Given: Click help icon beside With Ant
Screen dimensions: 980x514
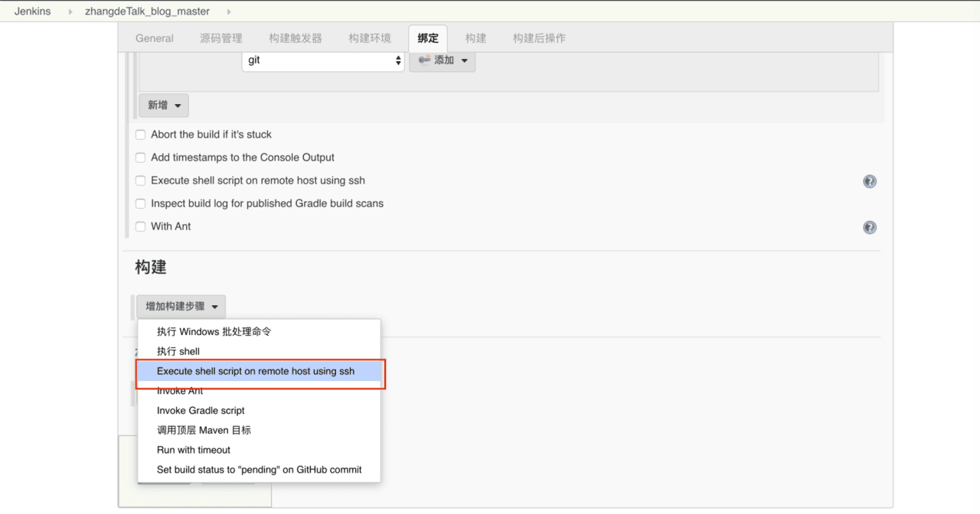Looking at the screenshot, I should pos(870,227).
